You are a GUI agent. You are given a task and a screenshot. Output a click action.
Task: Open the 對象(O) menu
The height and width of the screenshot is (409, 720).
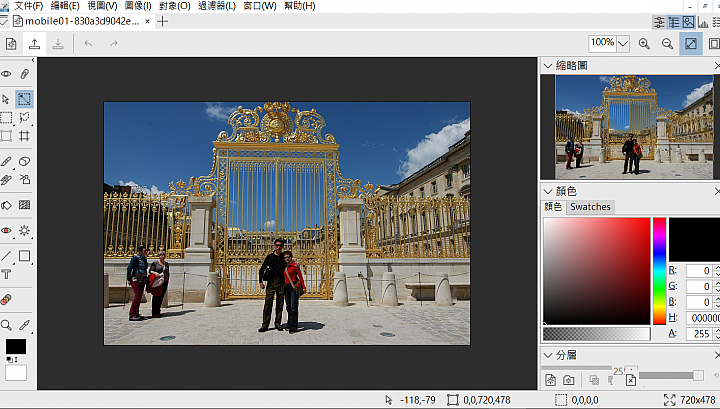pyautogui.click(x=174, y=6)
